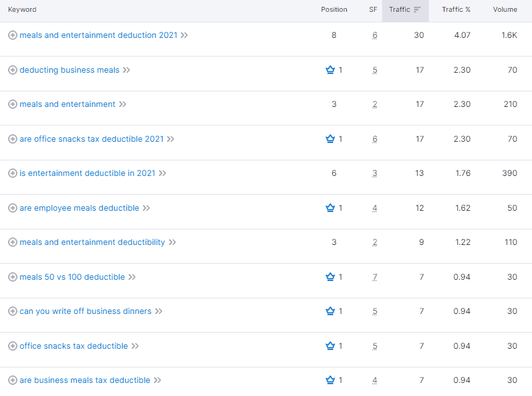The width and height of the screenshot is (532, 396).
Task: Click the Volume column header
Action: tap(505, 9)
